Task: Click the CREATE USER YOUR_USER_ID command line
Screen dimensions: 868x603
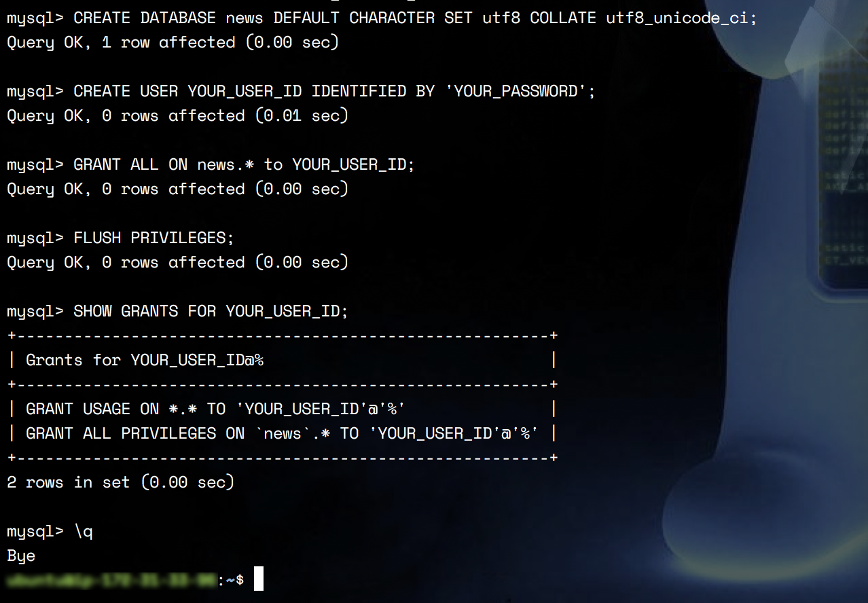Action: click(301, 92)
